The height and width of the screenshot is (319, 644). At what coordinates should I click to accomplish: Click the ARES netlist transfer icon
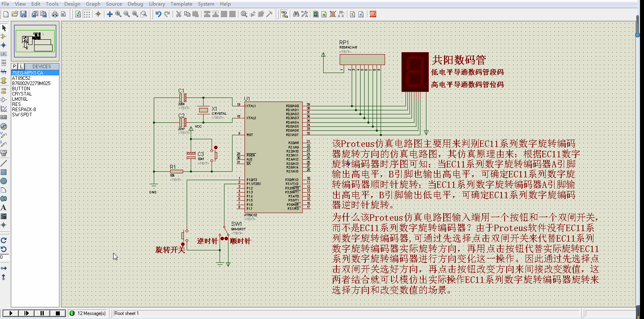pos(373,14)
